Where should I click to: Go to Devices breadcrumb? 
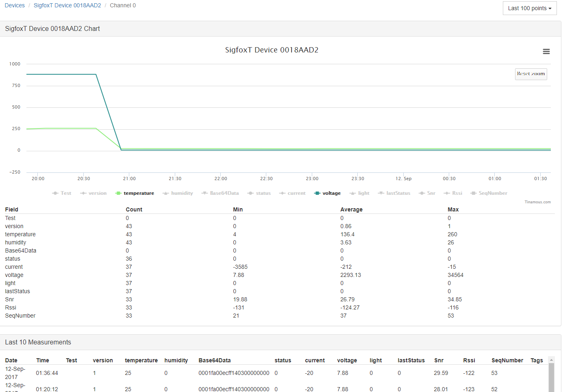15,5
